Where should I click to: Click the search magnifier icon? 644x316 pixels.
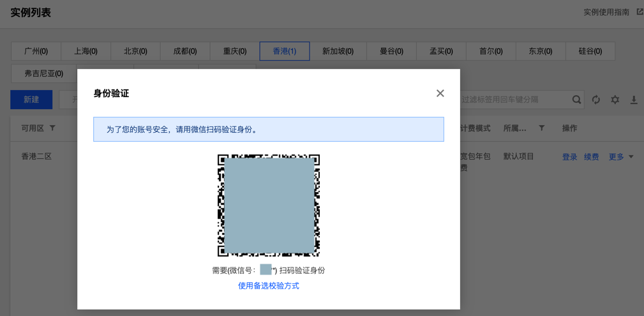point(576,100)
